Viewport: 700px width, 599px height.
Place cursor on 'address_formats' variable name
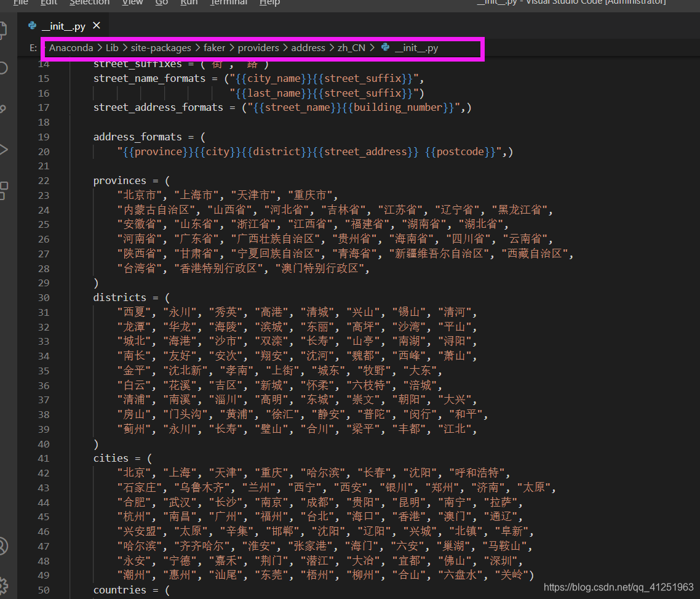coord(138,137)
